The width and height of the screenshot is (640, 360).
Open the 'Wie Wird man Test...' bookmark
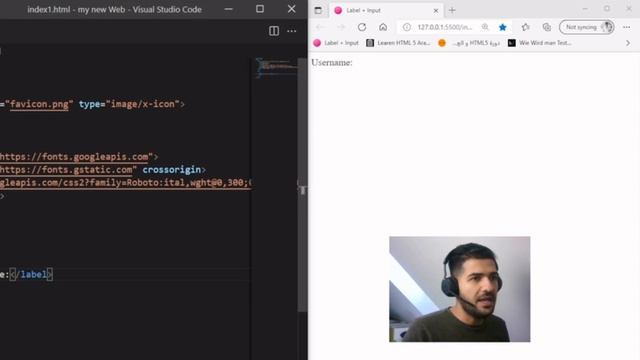click(x=540, y=43)
